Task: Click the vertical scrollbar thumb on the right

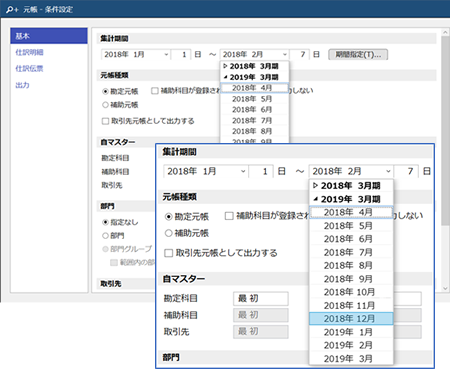Action: pos(445,130)
